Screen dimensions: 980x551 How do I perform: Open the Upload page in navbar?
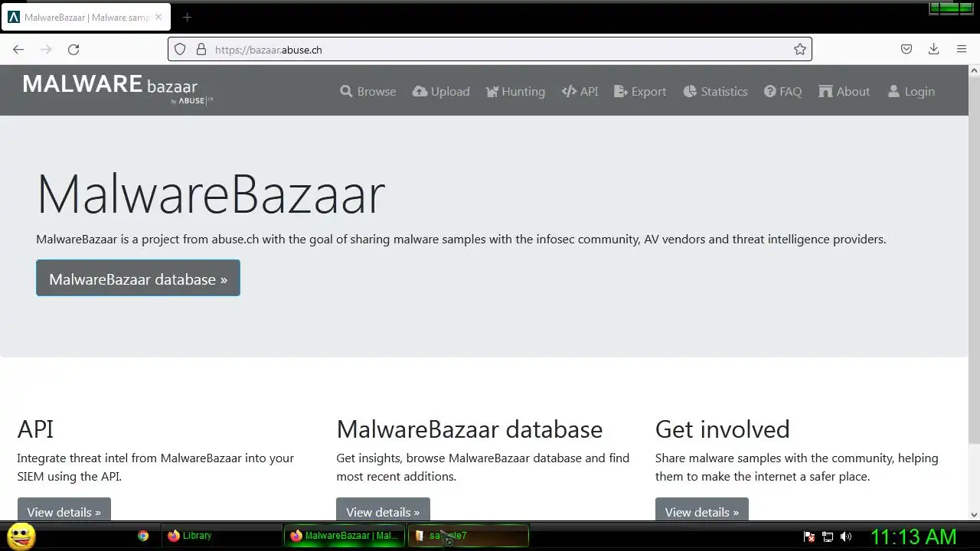(441, 91)
